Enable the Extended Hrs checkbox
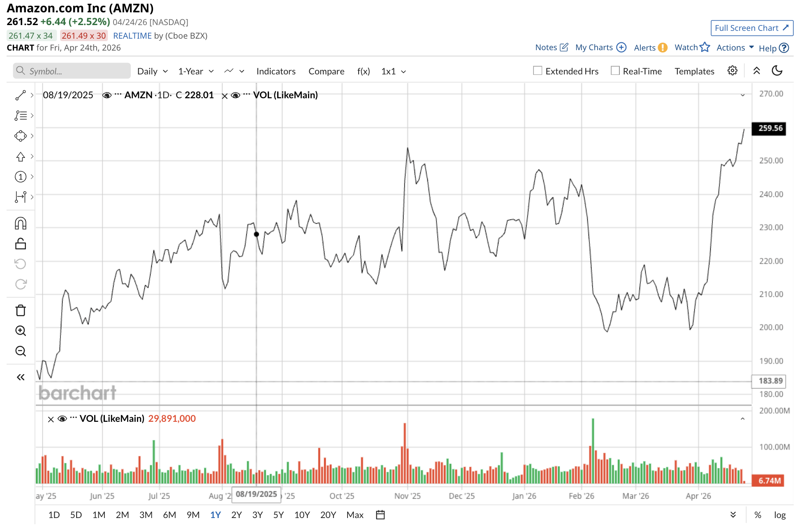The image size is (802, 532). 538,71
